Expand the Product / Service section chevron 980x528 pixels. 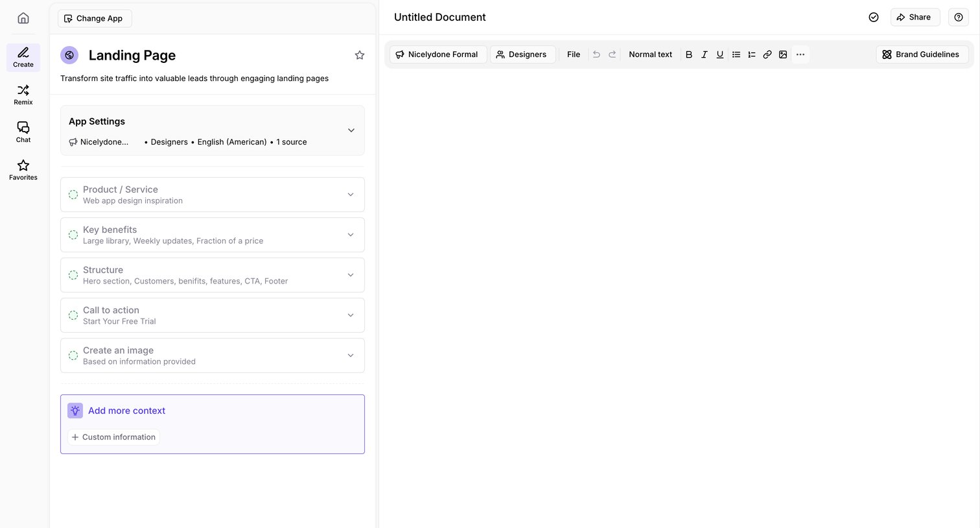pyautogui.click(x=351, y=195)
